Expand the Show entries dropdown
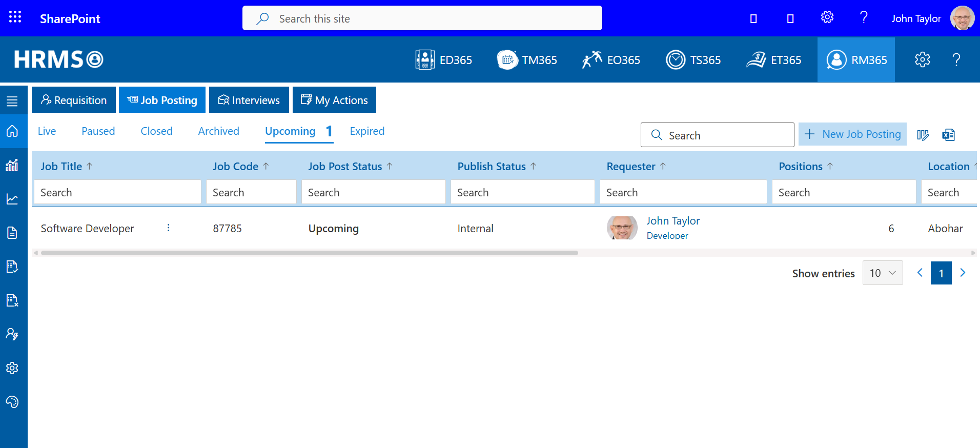980x448 pixels. (x=882, y=273)
